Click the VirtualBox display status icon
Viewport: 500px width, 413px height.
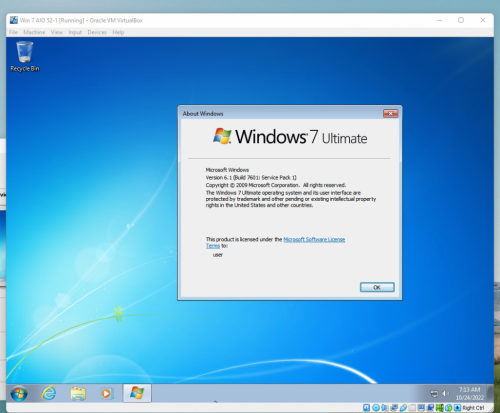[421, 408]
